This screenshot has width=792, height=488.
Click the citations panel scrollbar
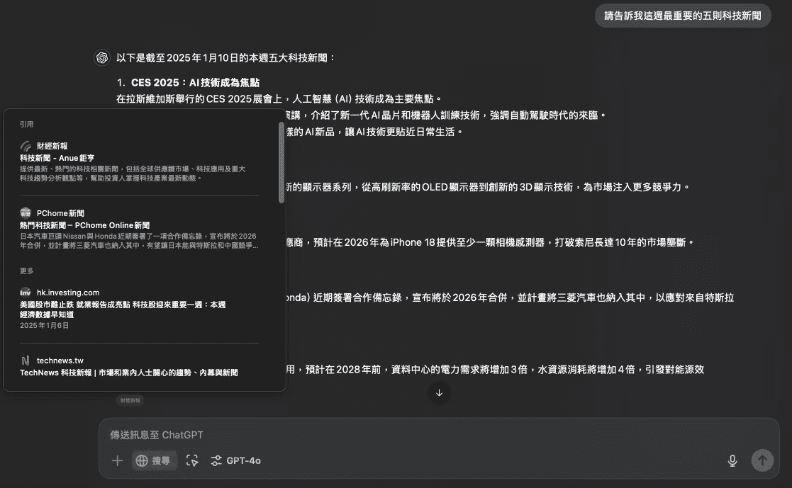pyautogui.click(x=281, y=163)
